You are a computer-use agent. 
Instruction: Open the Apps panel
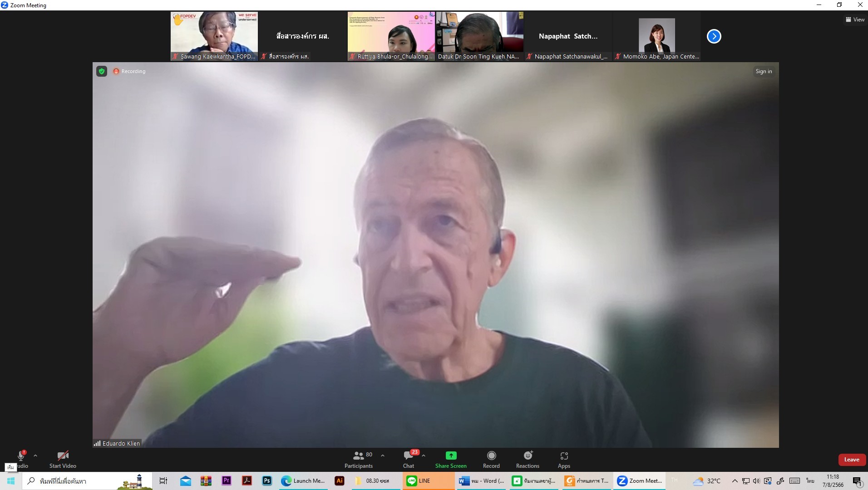(564, 459)
